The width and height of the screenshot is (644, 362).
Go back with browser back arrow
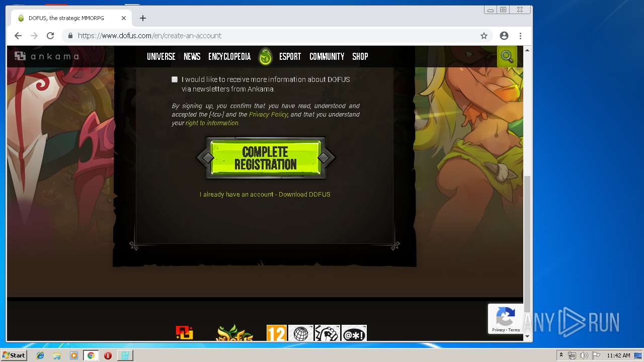coord(18,36)
